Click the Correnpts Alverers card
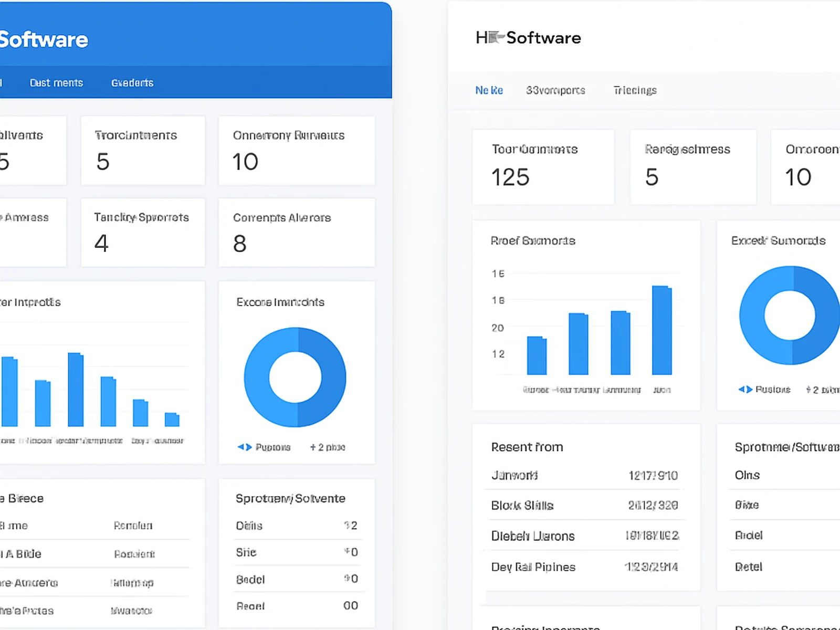 pyautogui.click(x=297, y=232)
